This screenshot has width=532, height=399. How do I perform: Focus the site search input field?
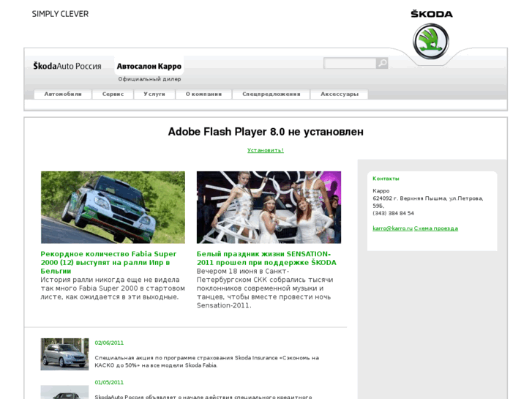coord(350,63)
